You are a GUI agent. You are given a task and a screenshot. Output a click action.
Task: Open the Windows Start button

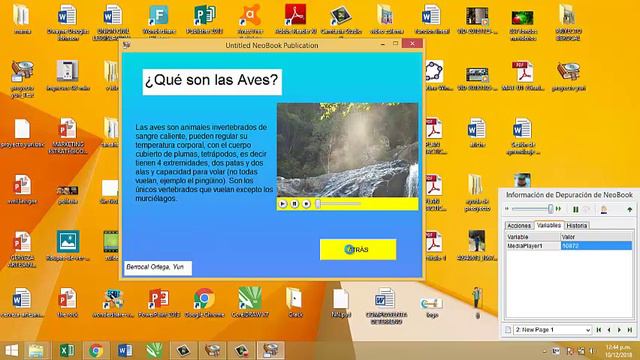(11, 351)
